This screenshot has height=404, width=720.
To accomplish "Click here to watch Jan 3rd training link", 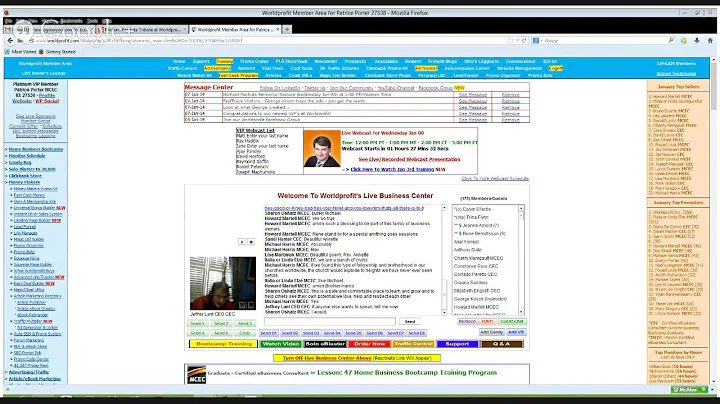I will [x=392, y=169].
